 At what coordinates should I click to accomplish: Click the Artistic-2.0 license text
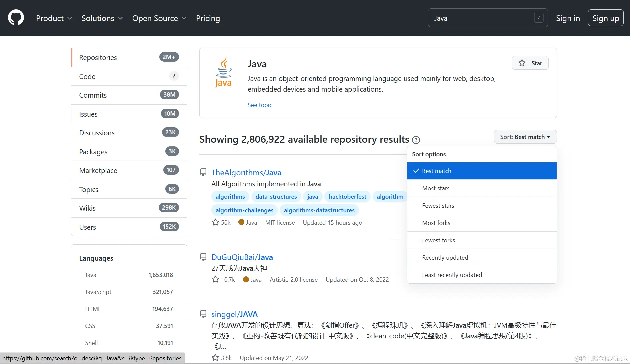294,279
